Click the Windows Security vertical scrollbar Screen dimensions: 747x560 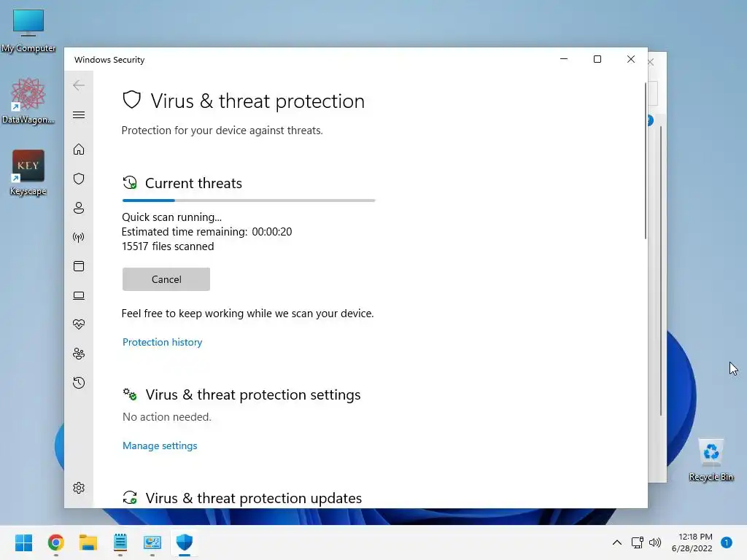(x=646, y=161)
